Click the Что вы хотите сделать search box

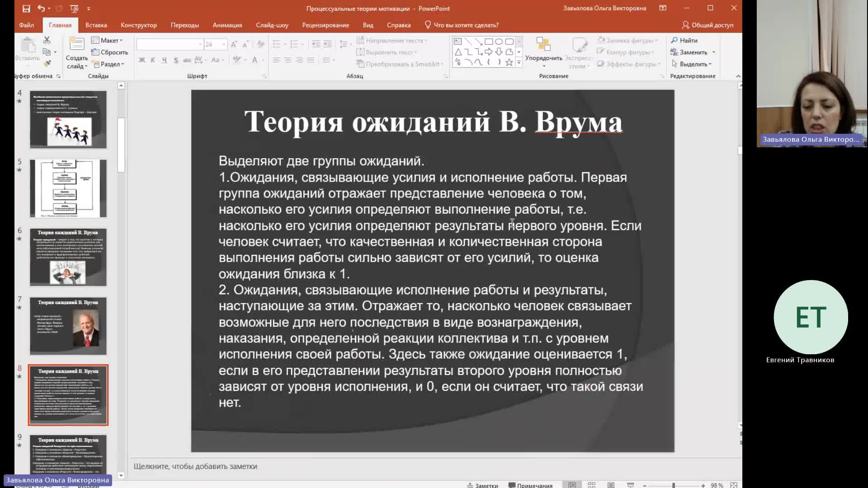(462, 25)
